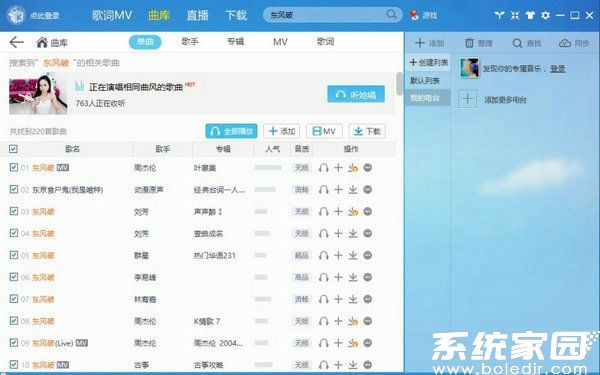Screen dimensions: 600x375
Task: Click the search magnifier icon
Action: (391, 15)
